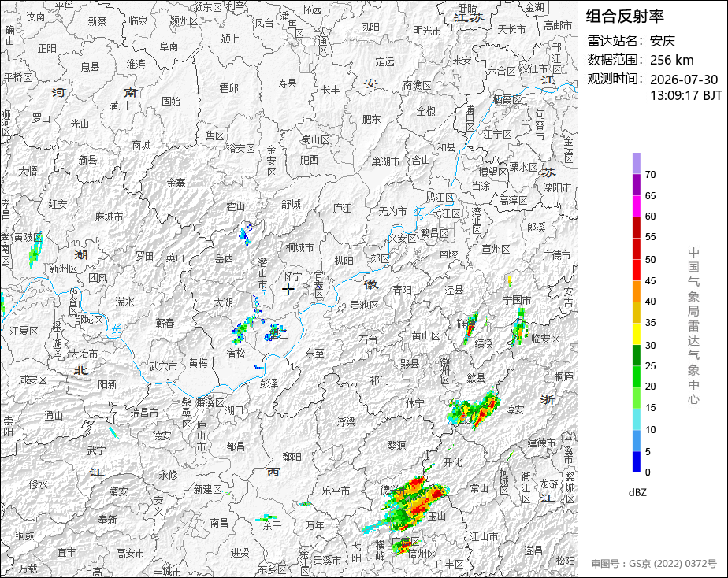Click the 肥东 map label
Viewport: 728px width, 578px height.
pos(371,119)
